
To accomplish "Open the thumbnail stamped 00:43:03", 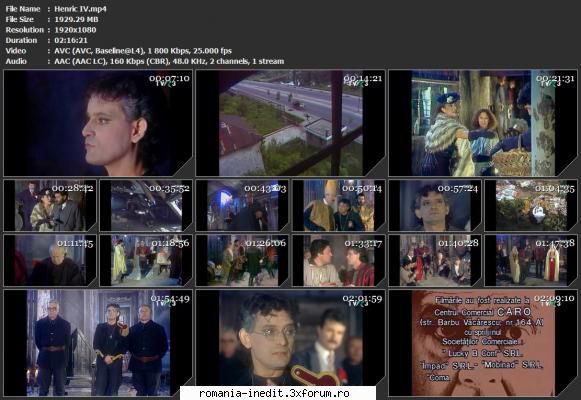I will tap(242, 206).
